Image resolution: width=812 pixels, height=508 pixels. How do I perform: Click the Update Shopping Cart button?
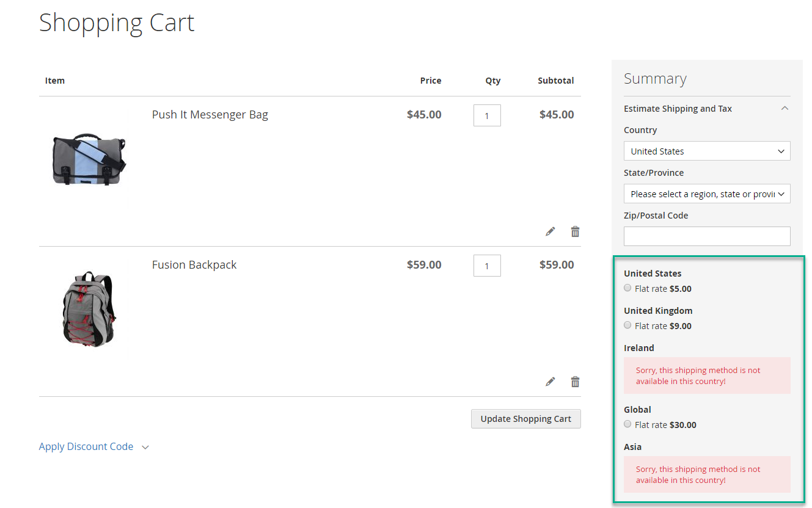point(525,419)
